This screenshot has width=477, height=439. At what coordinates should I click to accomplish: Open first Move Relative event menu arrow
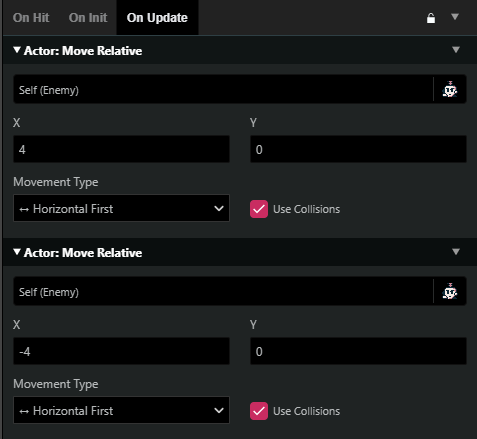456,50
